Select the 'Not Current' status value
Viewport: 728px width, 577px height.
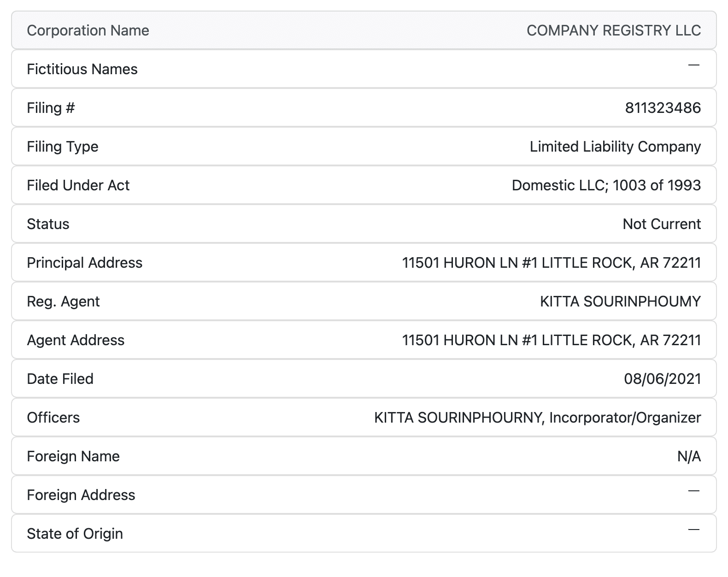(x=662, y=224)
